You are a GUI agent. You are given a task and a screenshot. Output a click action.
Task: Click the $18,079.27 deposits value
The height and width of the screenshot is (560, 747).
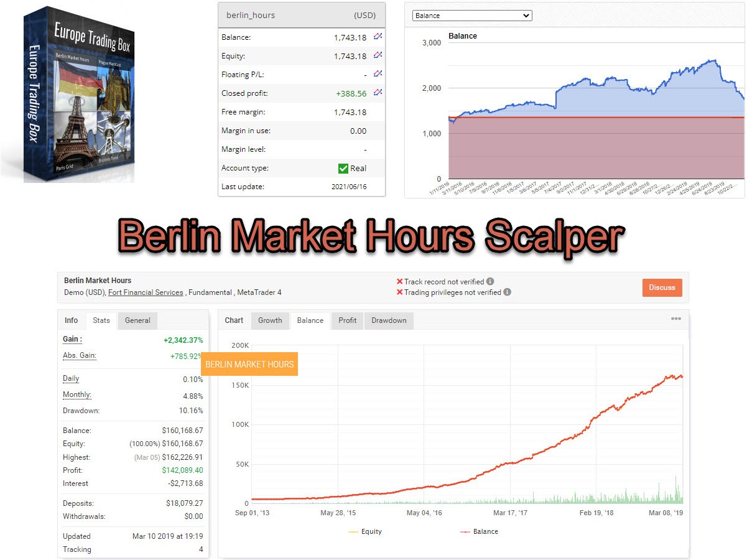tap(185, 503)
